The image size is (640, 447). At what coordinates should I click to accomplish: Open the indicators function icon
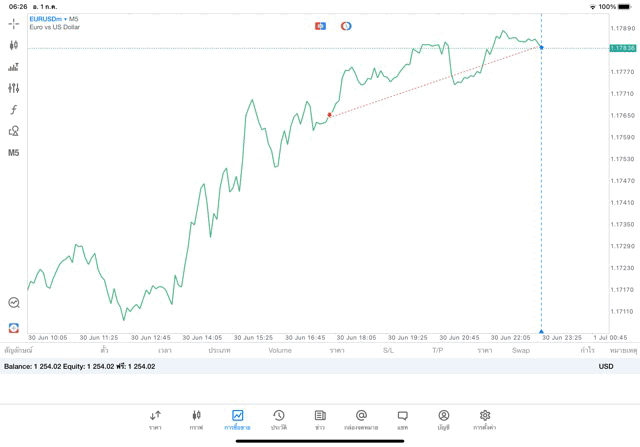(14, 110)
